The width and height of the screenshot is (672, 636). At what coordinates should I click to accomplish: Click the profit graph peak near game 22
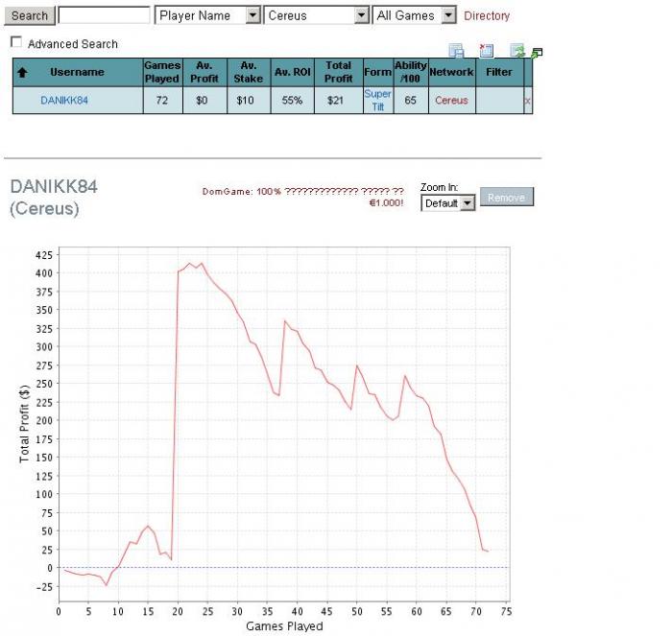tap(190, 263)
